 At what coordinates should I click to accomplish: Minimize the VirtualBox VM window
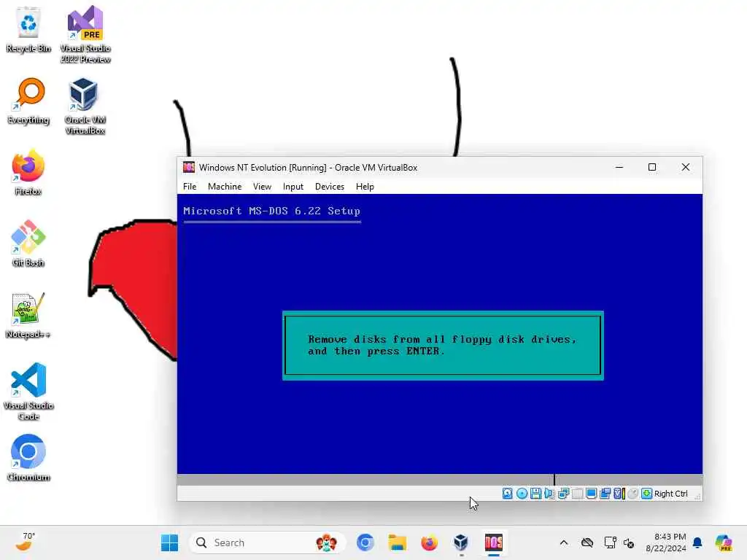(x=619, y=167)
